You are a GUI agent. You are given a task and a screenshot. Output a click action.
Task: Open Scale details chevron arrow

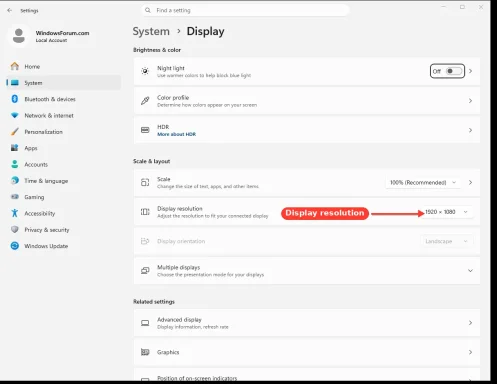470,182
